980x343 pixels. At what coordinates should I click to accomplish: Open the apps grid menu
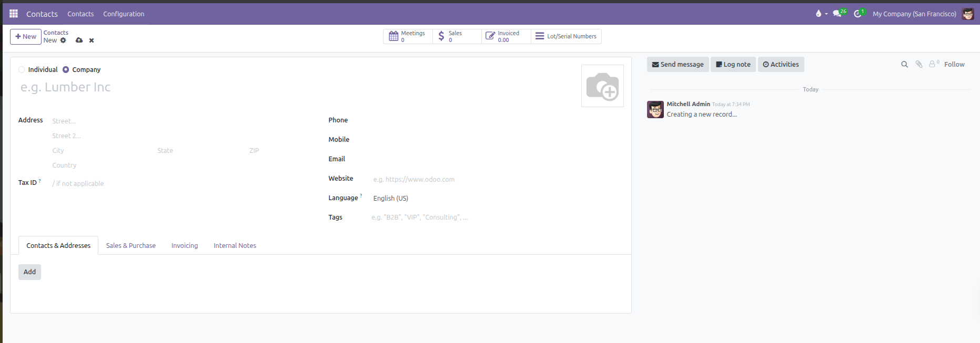click(x=14, y=14)
